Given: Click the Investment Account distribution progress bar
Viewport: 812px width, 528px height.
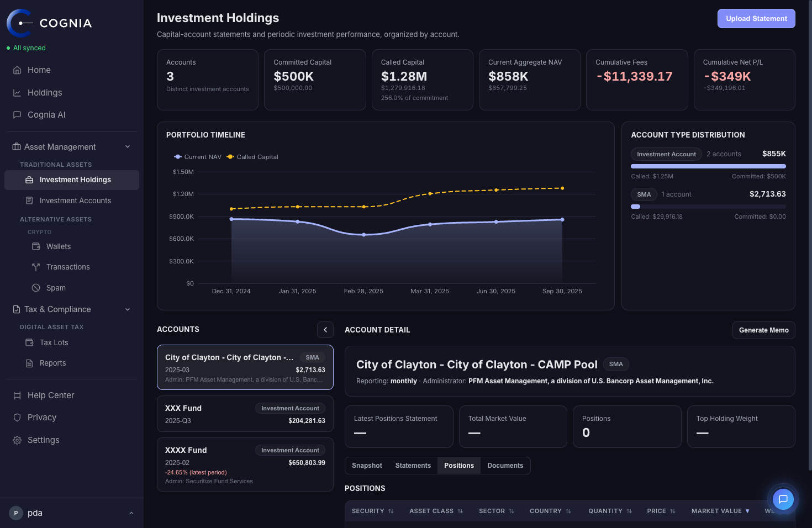Looking at the screenshot, I should [x=708, y=166].
